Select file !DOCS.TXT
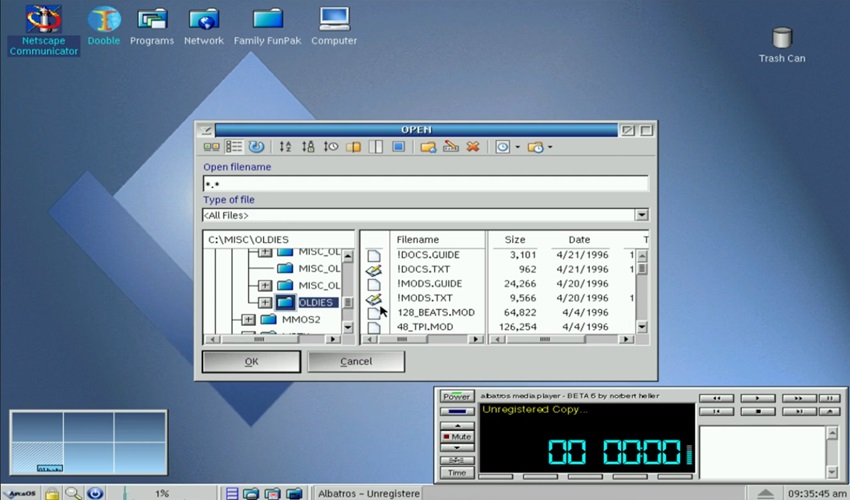This screenshot has height=500, width=850. click(x=423, y=269)
